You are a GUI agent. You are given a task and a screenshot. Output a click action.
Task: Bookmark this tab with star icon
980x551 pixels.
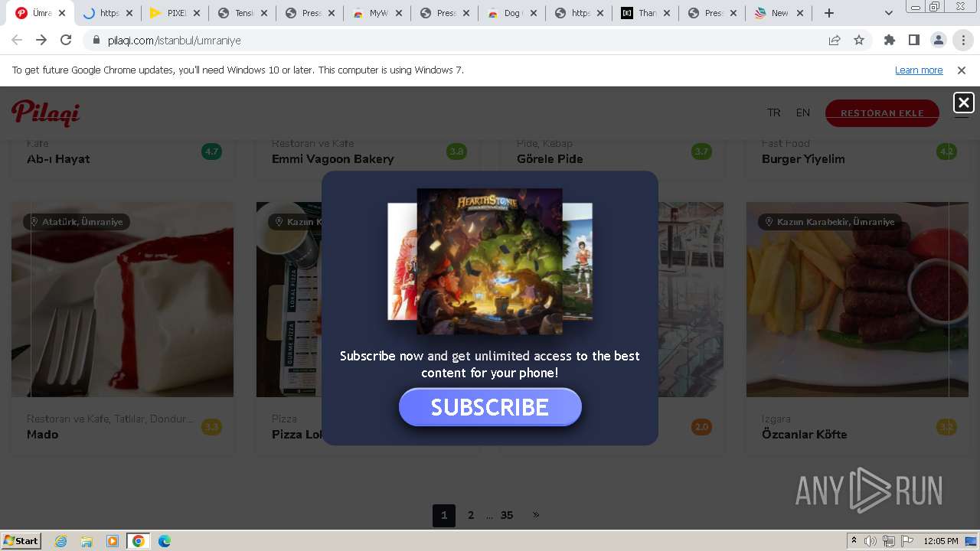[x=859, y=41]
